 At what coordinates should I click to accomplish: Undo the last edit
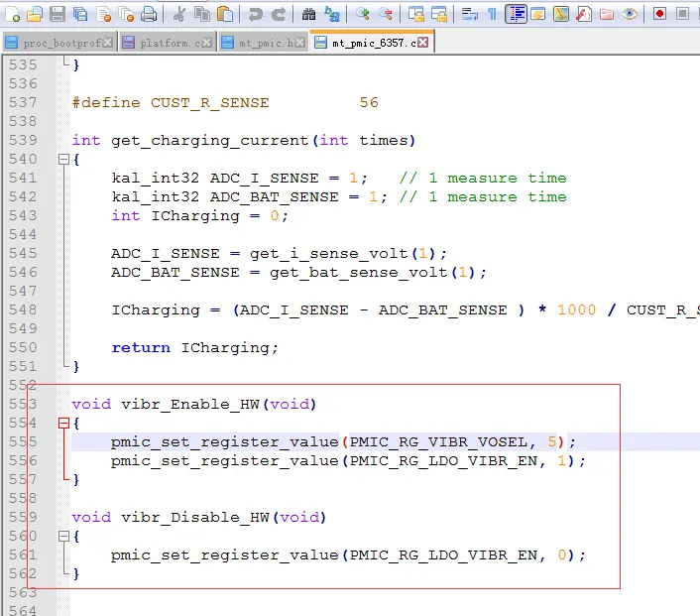(x=256, y=14)
